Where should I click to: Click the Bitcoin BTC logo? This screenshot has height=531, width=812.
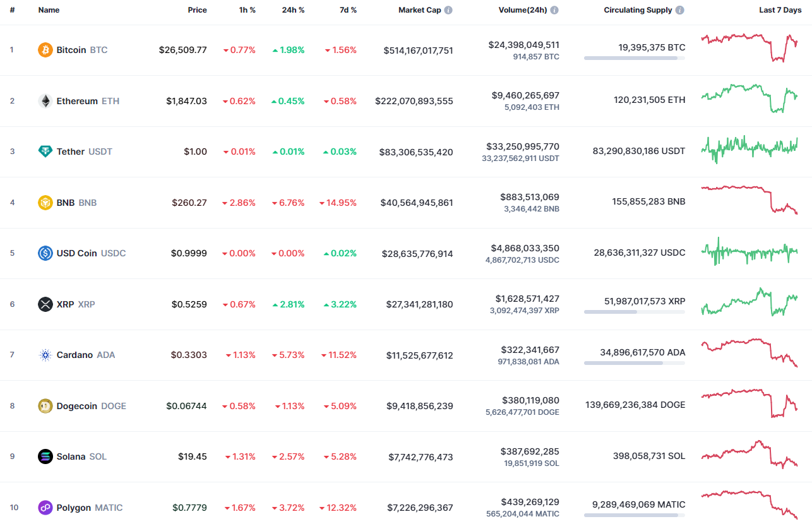point(44,49)
